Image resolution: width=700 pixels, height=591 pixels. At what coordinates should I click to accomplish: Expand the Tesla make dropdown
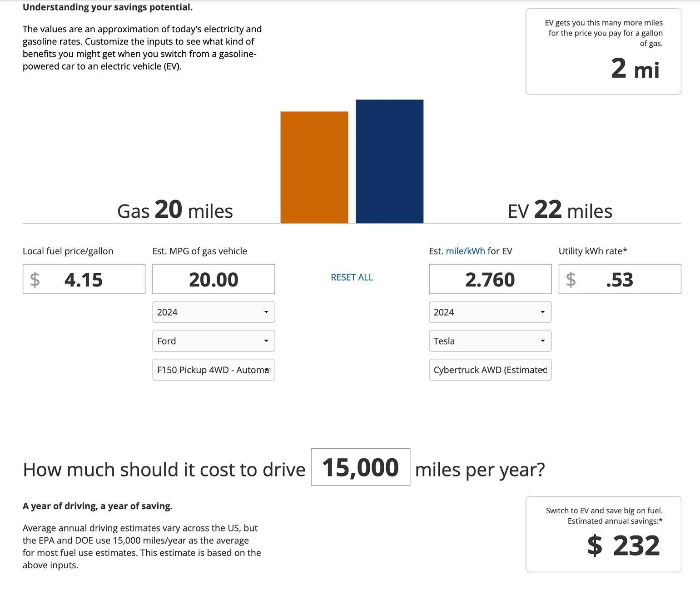(x=490, y=341)
